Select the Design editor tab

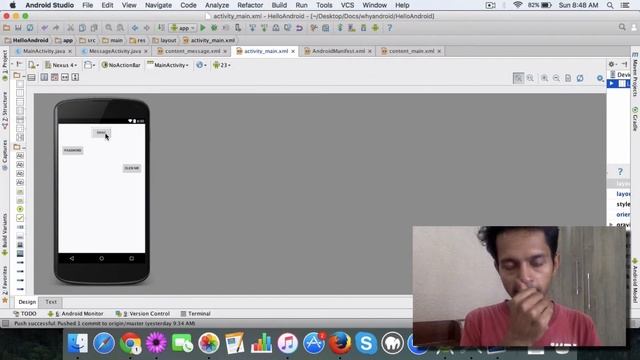(x=27, y=302)
